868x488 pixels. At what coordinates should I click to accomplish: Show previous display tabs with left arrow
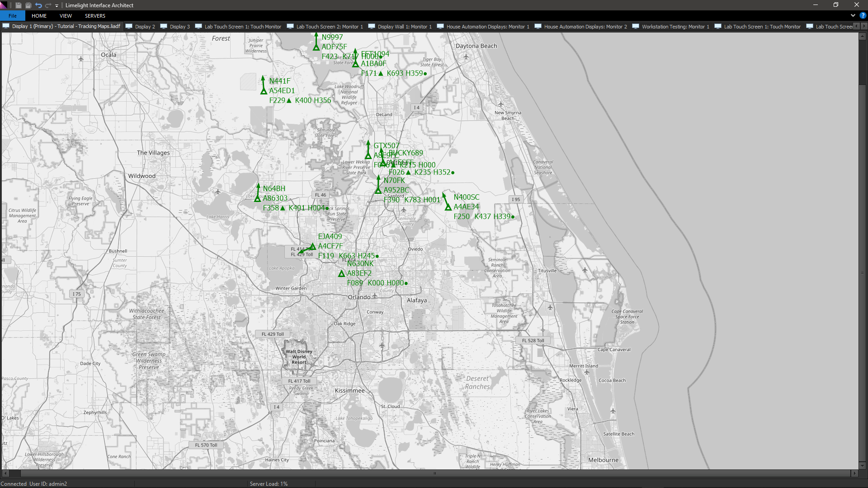coord(857,26)
